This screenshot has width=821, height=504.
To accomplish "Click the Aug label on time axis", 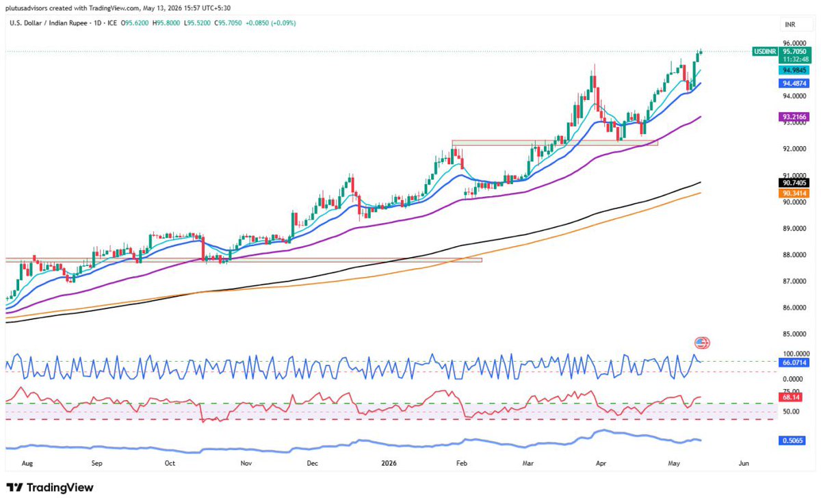I will (27, 463).
